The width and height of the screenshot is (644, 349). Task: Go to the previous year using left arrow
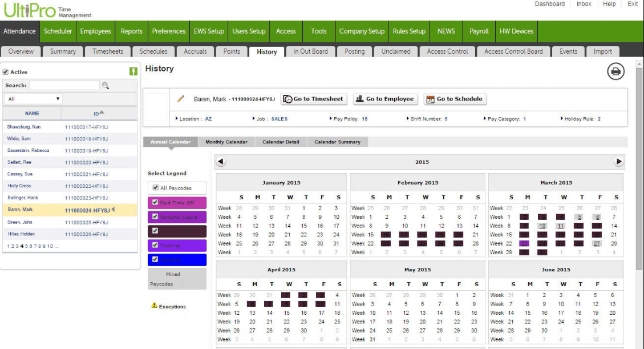[x=221, y=162]
